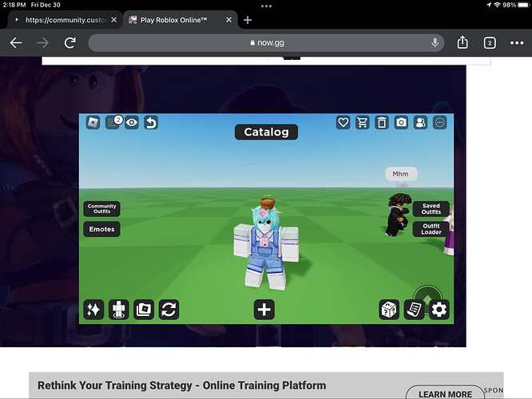Screen dimensions: 532x399
Task: Take a screenshot with camera icon
Action: coord(401,122)
